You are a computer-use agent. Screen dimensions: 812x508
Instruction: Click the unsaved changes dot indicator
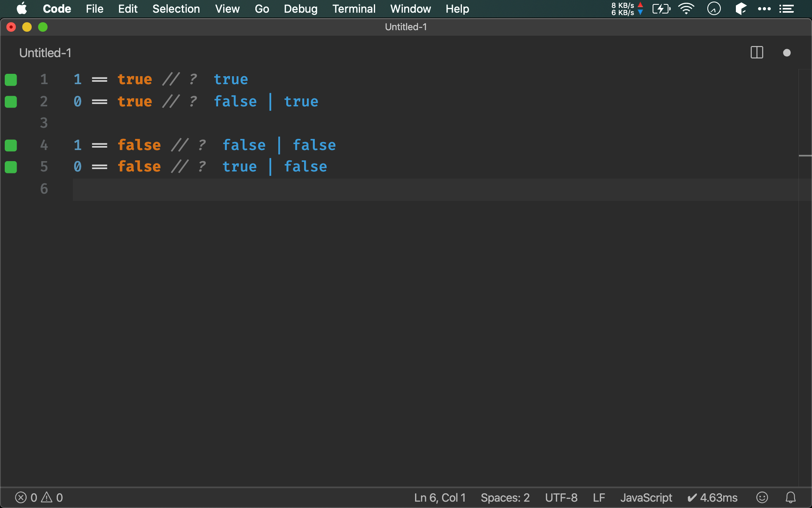(787, 53)
